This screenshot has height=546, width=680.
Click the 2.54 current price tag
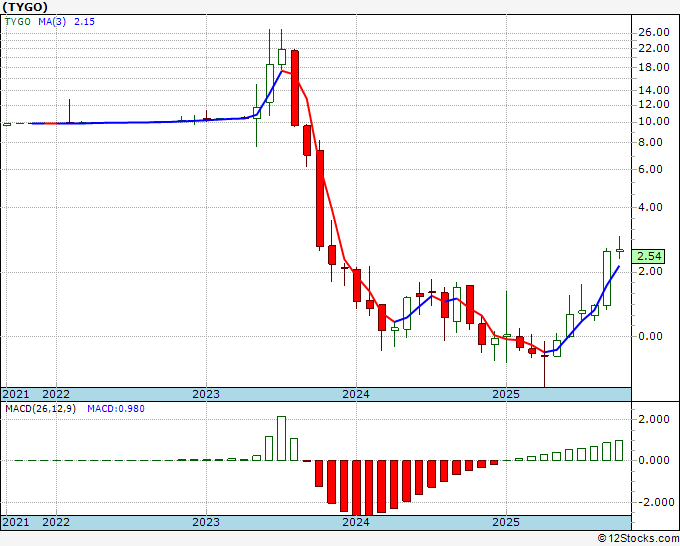point(649,256)
